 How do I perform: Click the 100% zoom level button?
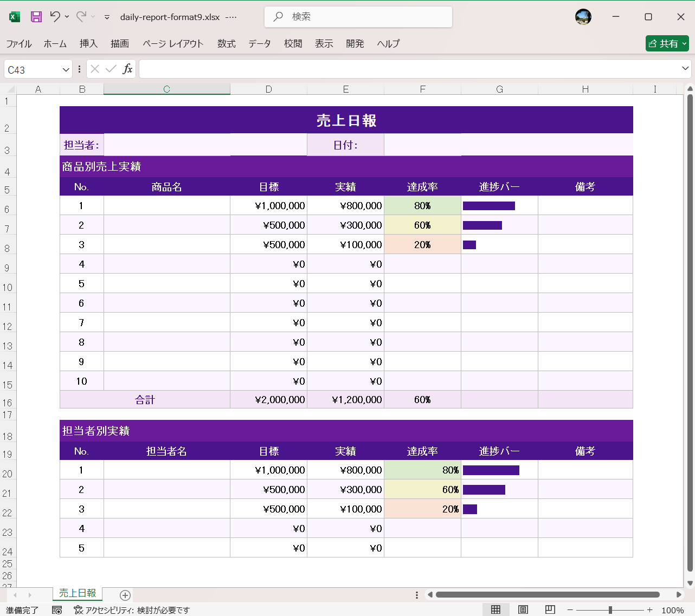tap(673, 610)
